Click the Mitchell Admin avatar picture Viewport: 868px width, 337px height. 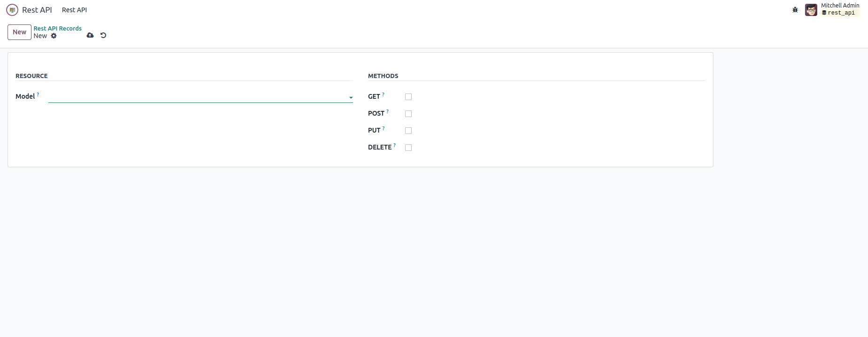(811, 10)
